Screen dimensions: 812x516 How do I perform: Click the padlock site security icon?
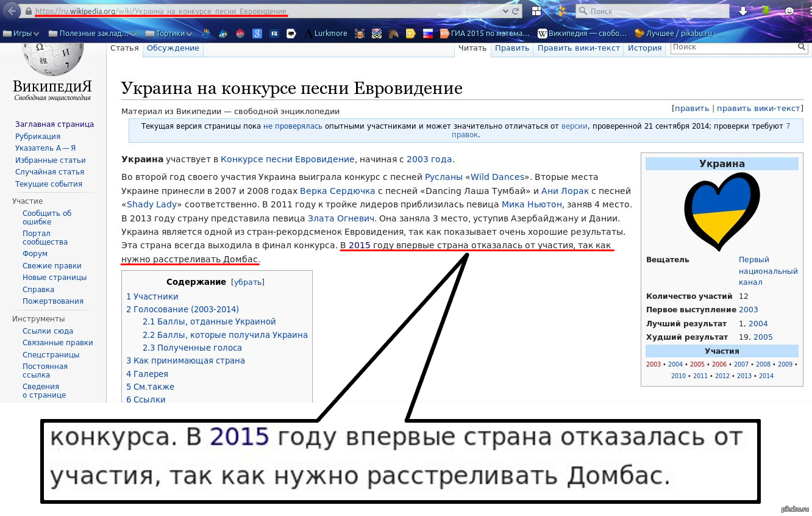tap(29, 11)
